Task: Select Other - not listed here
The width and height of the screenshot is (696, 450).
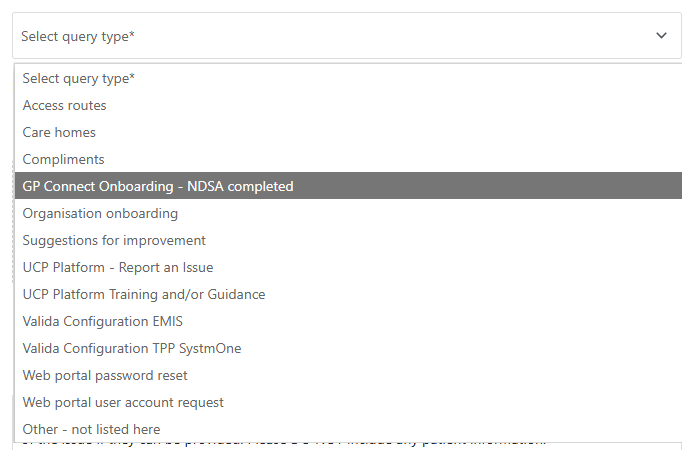Action: pyautogui.click(x=91, y=429)
